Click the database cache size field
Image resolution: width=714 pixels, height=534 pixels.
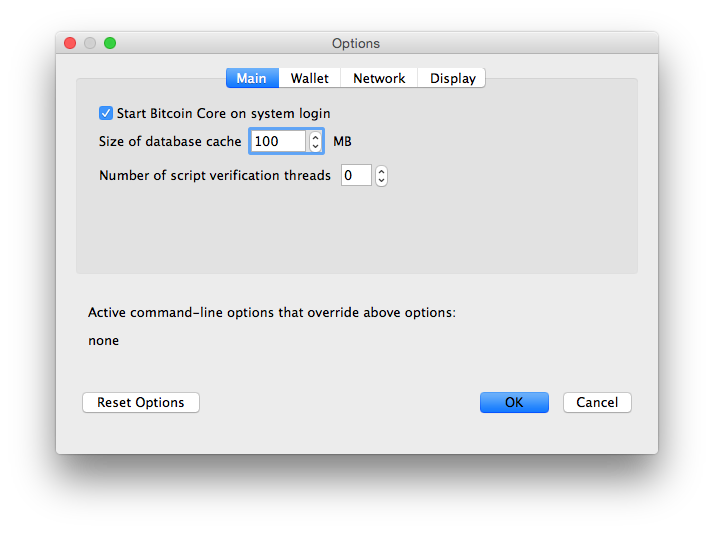point(278,141)
